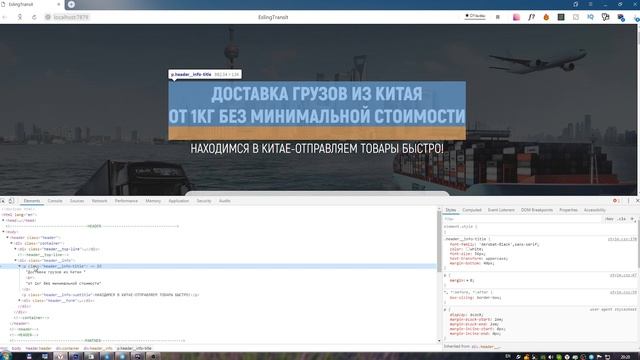The image size is (640, 360).
Task: Open the DevTools more options menu
Action: coord(628,201)
